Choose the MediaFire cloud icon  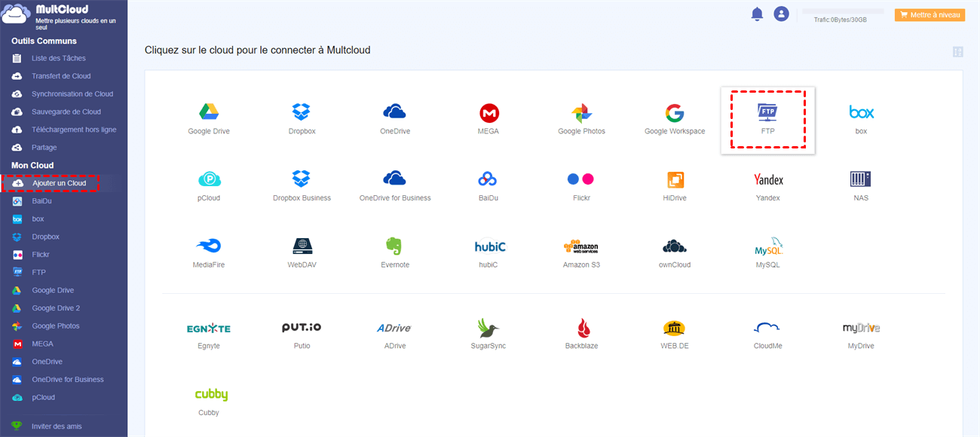point(209,246)
